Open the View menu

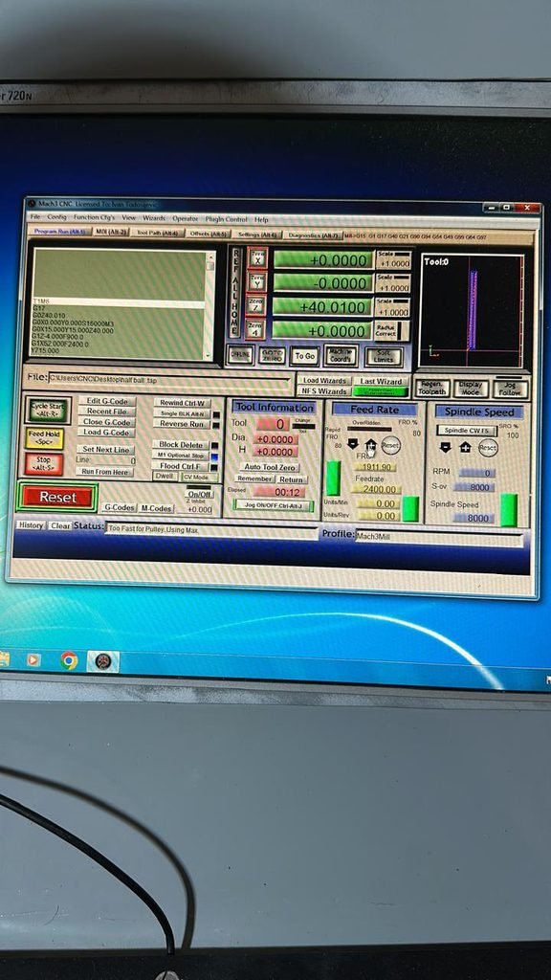pyautogui.click(x=129, y=218)
